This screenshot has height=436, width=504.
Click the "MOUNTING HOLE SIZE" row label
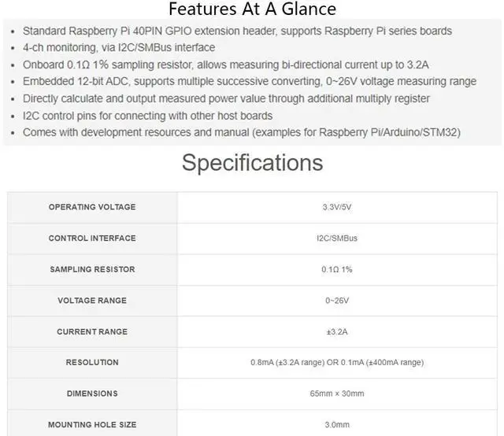(92, 425)
